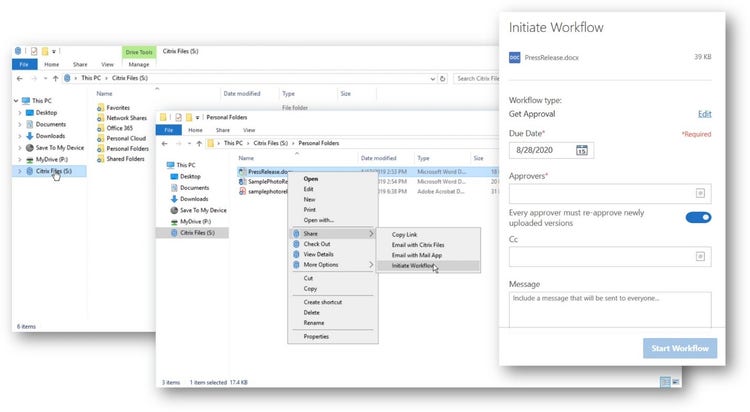Click Share in the context menu

click(x=332, y=234)
